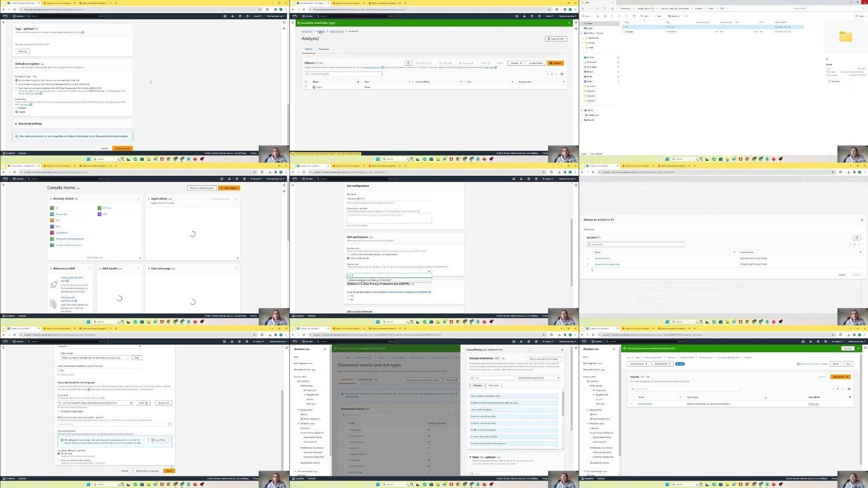The width and height of the screenshot is (868, 488).
Task: Select the SSE-S3 encryption type radio button
Action: tap(16, 80)
